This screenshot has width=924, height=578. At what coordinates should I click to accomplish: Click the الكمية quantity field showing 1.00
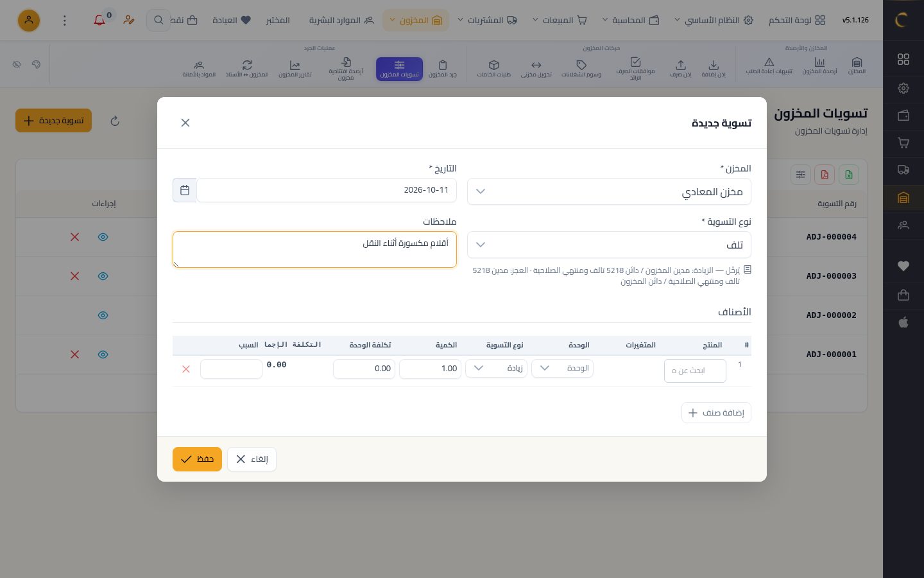(430, 369)
